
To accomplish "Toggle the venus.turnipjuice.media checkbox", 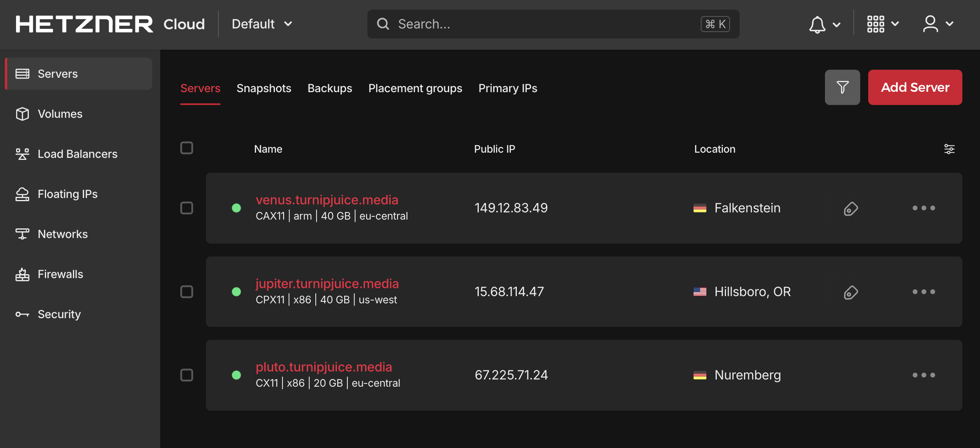I will click(186, 208).
